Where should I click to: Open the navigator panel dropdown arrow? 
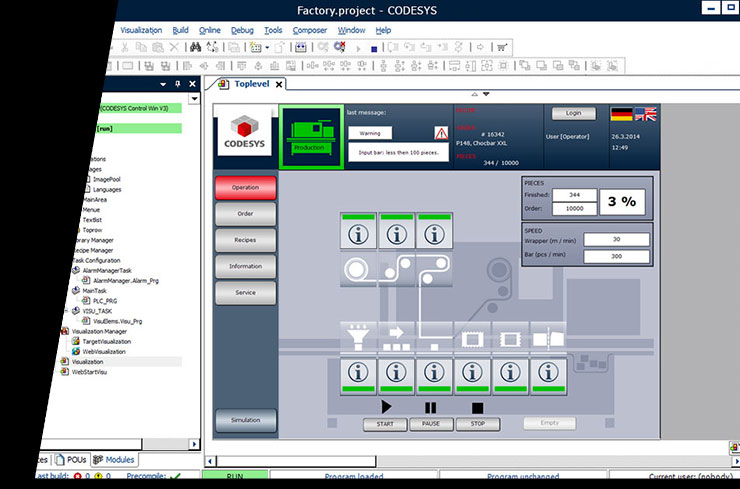coord(163,84)
